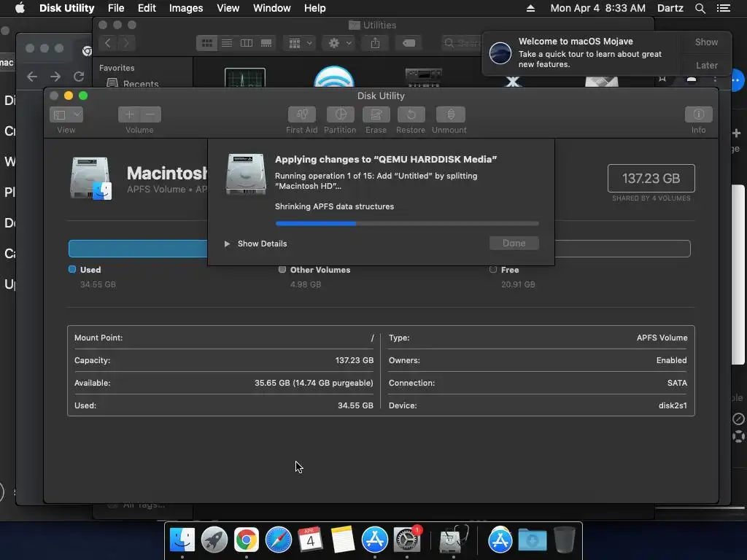Open the Help menu
The width and height of the screenshot is (747, 560).
[315, 8]
